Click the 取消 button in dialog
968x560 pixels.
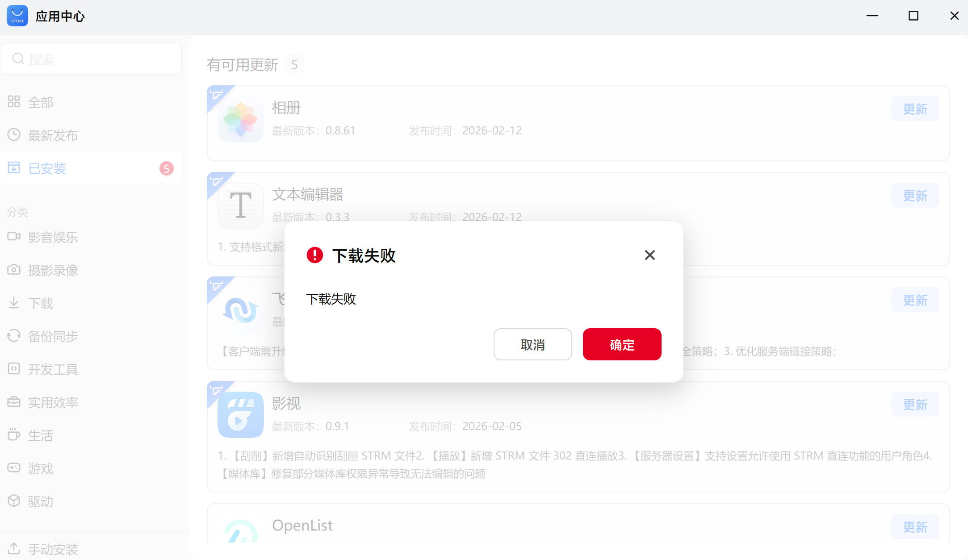[x=532, y=344]
